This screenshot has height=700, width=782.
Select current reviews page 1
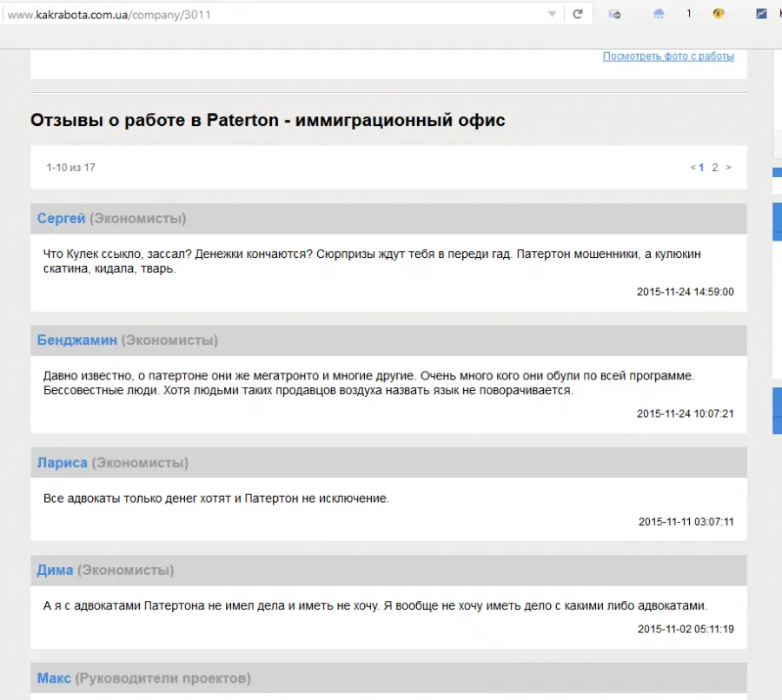[x=701, y=168]
